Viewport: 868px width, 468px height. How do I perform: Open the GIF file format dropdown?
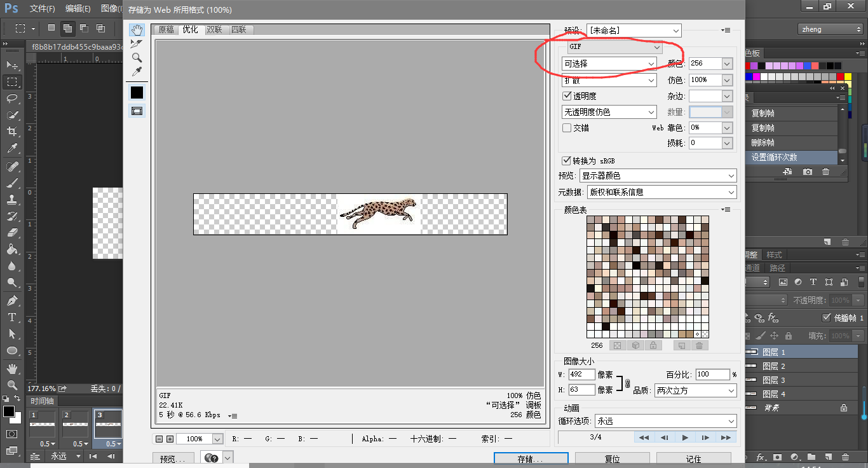point(615,47)
